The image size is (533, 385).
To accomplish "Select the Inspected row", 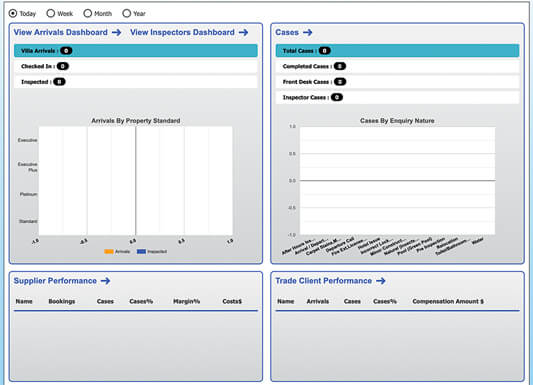I will coord(136,82).
